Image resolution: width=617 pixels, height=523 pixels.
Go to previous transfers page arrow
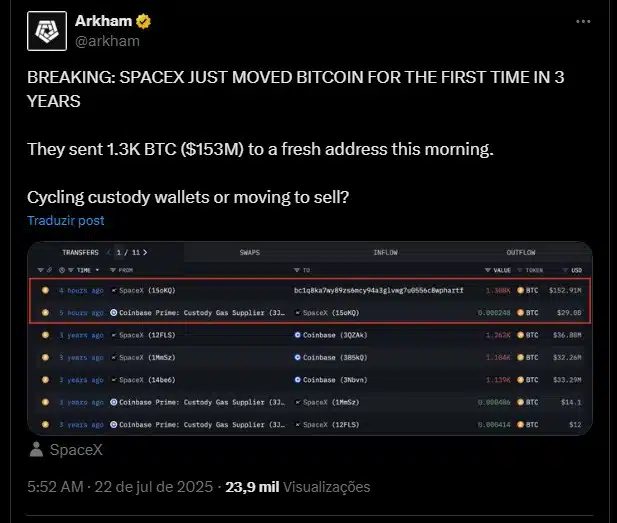[x=109, y=253]
